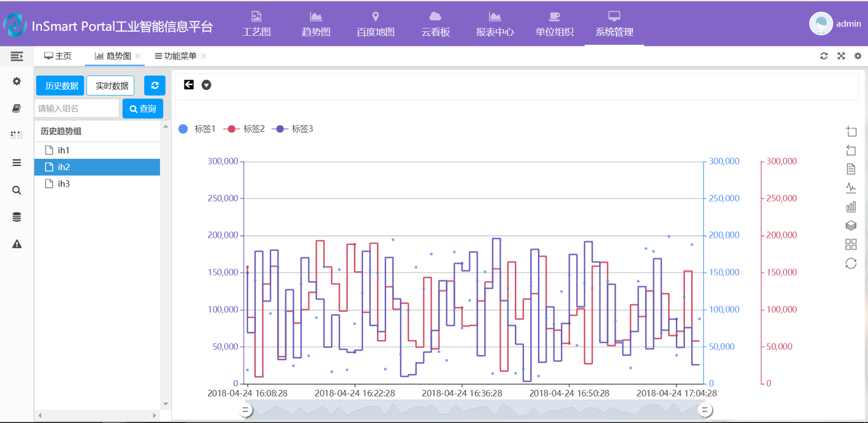Click the book icon in left sidebar
The image size is (868, 423).
click(17, 108)
